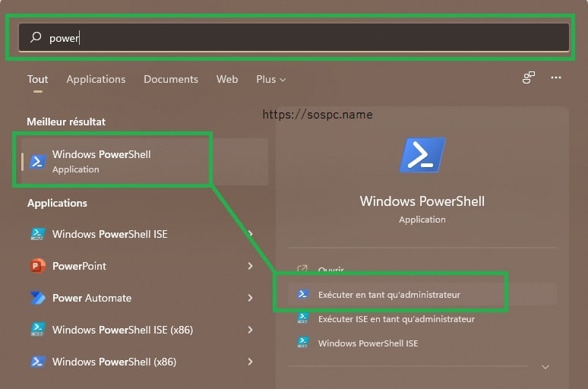
Task: Expand the arrow next to Power Automate
Action: click(x=250, y=298)
